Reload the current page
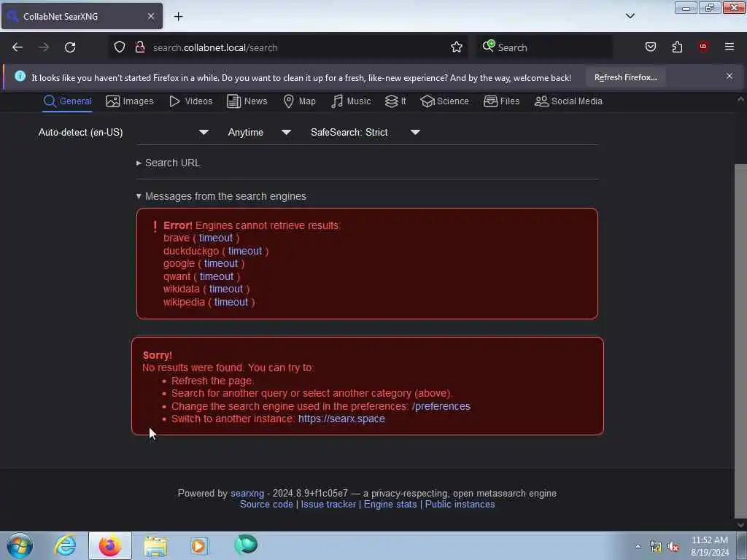 [70, 47]
